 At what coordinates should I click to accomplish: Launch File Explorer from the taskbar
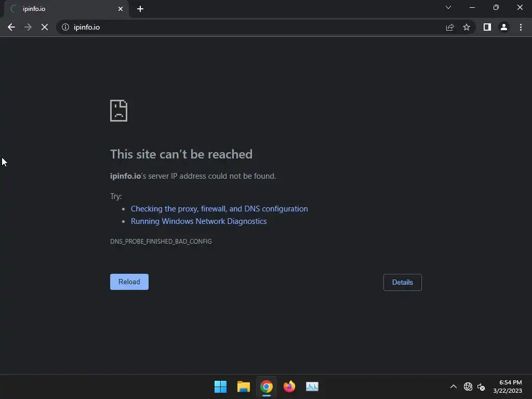tap(244, 387)
